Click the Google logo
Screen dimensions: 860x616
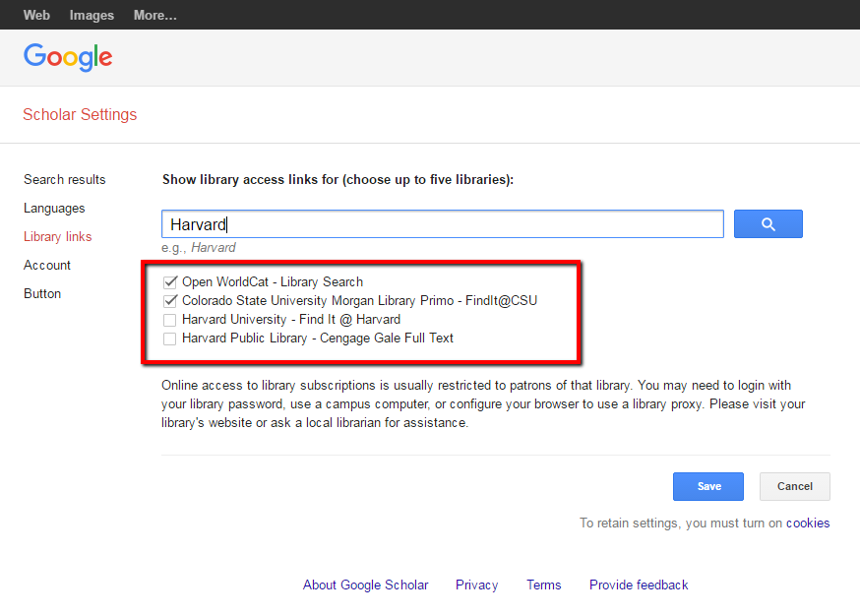tap(68, 58)
